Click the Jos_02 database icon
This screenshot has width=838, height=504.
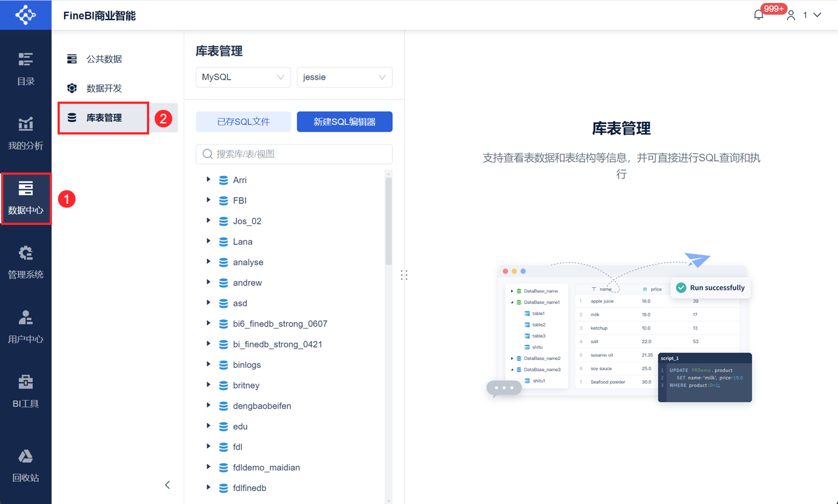click(x=223, y=222)
